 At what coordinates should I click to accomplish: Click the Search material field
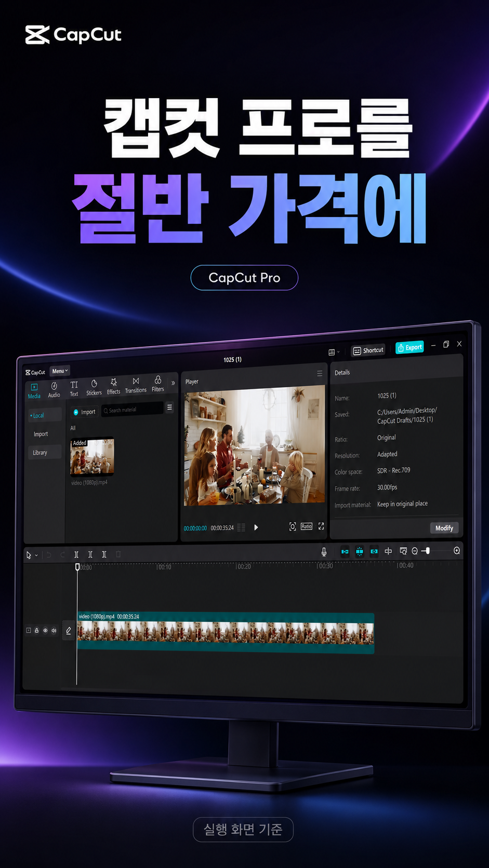pos(132,410)
